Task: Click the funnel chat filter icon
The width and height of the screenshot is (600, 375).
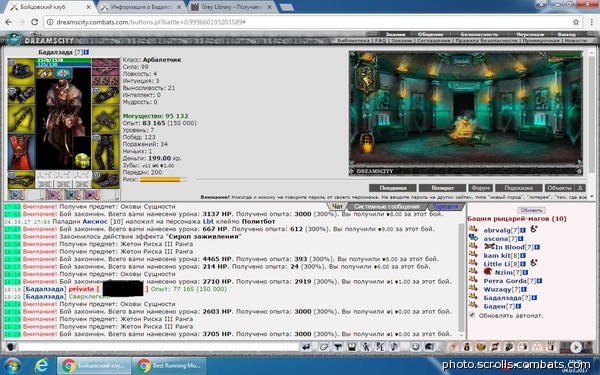Action: 338,347
